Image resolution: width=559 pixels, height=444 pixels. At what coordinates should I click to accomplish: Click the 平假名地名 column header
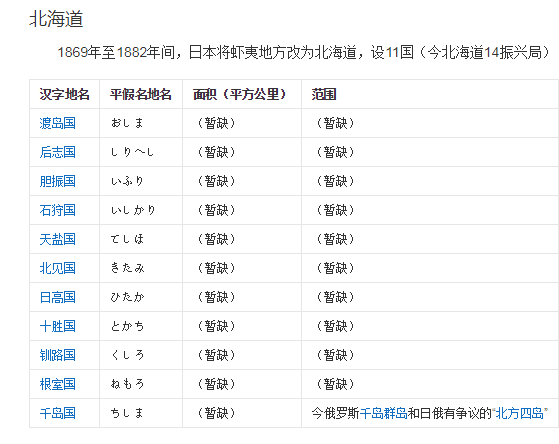(x=140, y=94)
